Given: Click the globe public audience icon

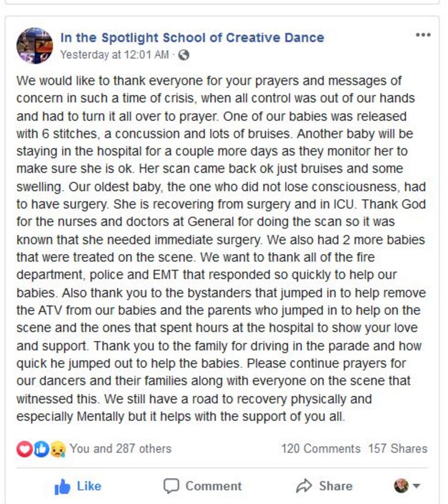Looking at the screenshot, I should coord(183,55).
